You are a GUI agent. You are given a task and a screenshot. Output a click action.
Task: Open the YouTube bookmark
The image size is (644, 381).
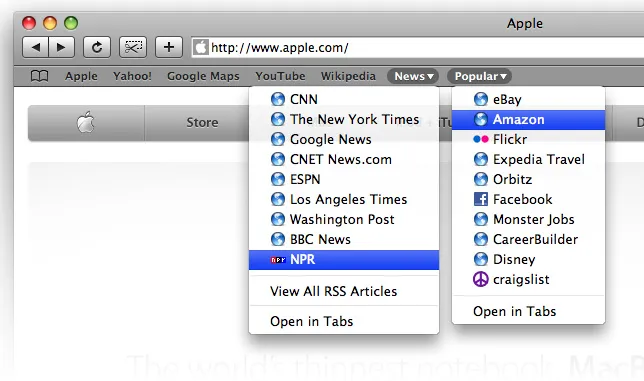tap(281, 76)
